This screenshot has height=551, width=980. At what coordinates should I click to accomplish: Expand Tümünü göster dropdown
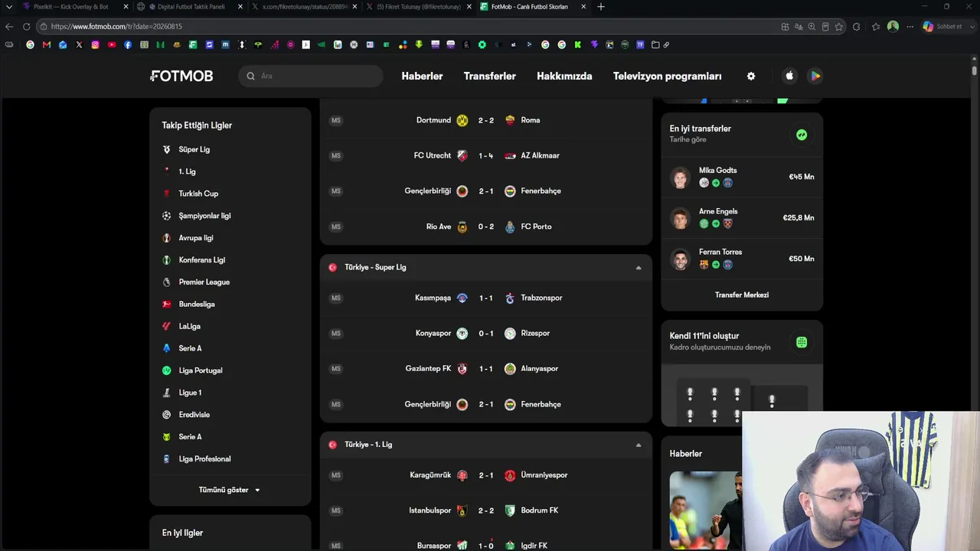pyautogui.click(x=230, y=490)
